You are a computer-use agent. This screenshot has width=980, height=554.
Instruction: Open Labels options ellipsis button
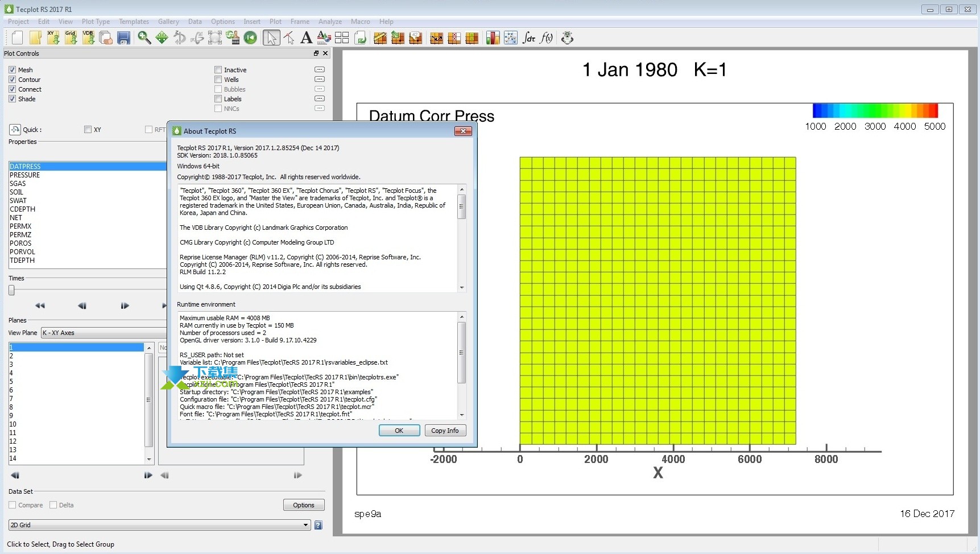pyautogui.click(x=320, y=98)
